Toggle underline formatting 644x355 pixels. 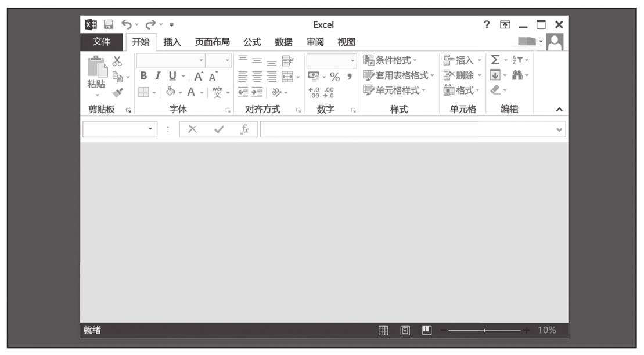[172, 77]
